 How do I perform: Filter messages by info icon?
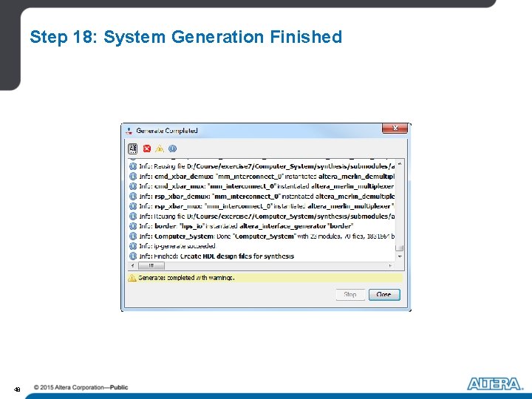tap(172, 149)
